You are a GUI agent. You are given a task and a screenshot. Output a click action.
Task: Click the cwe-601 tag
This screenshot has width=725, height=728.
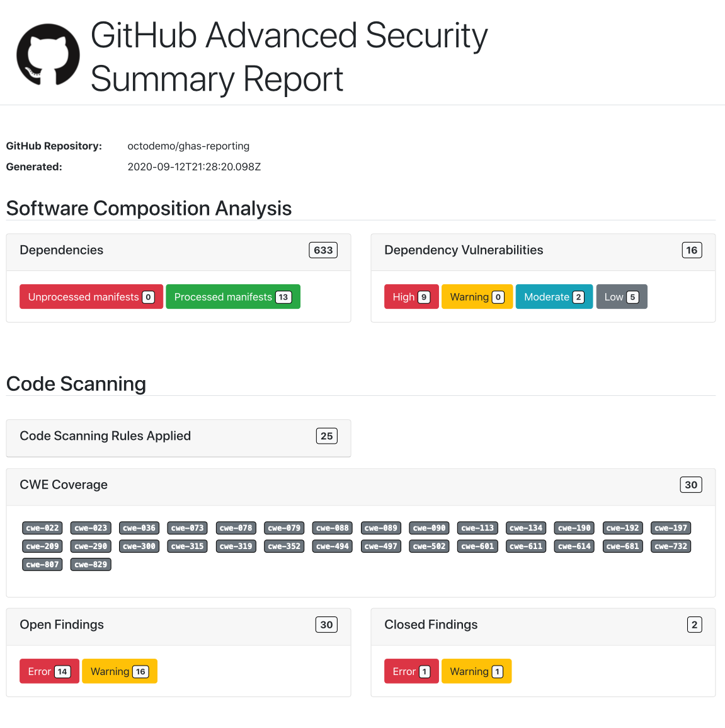[477, 546]
